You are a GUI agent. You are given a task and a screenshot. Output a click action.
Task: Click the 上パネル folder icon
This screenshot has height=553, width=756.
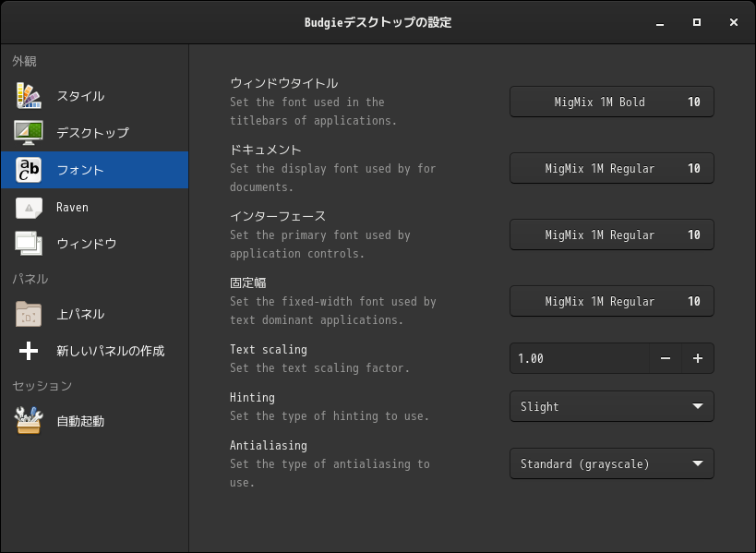coord(29,314)
